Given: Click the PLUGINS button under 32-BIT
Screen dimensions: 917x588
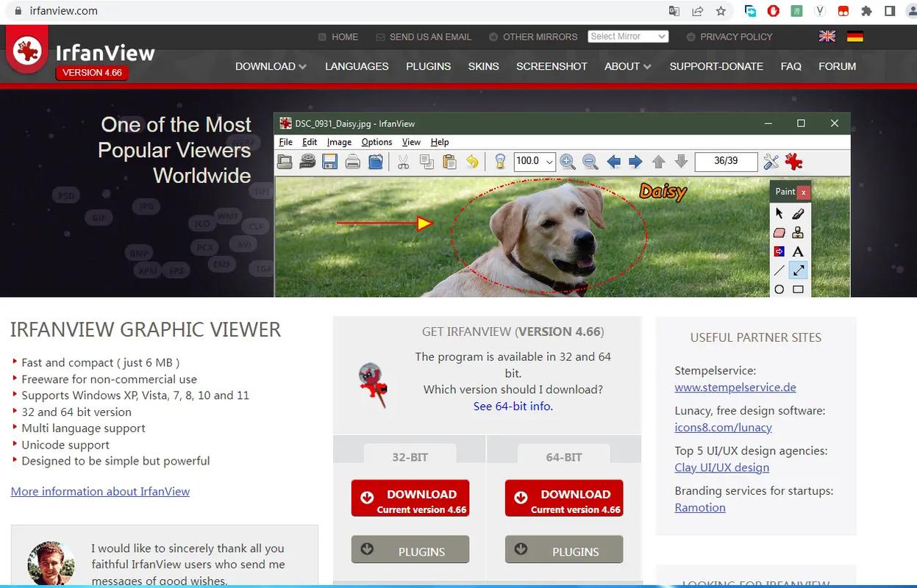Looking at the screenshot, I should pyautogui.click(x=410, y=550).
